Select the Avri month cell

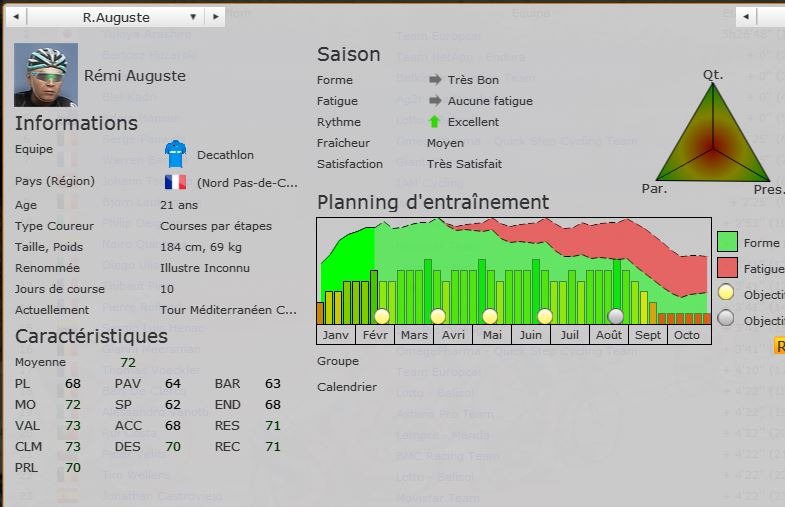453,335
